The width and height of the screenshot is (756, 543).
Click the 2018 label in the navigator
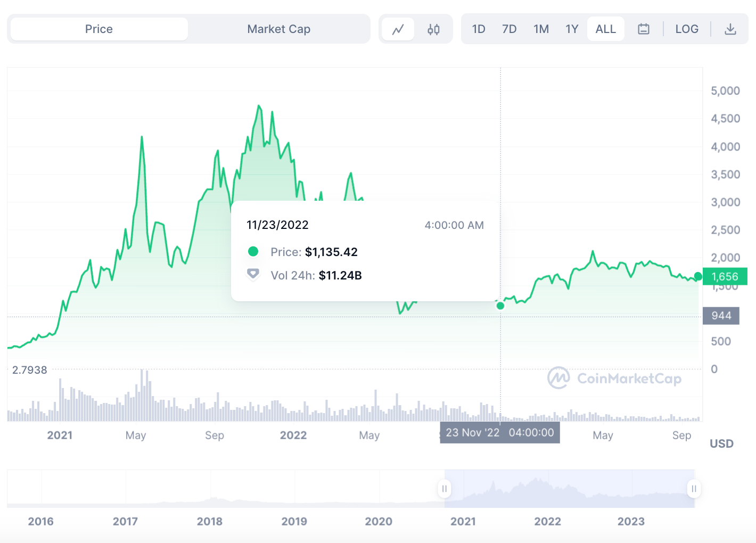point(210,522)
